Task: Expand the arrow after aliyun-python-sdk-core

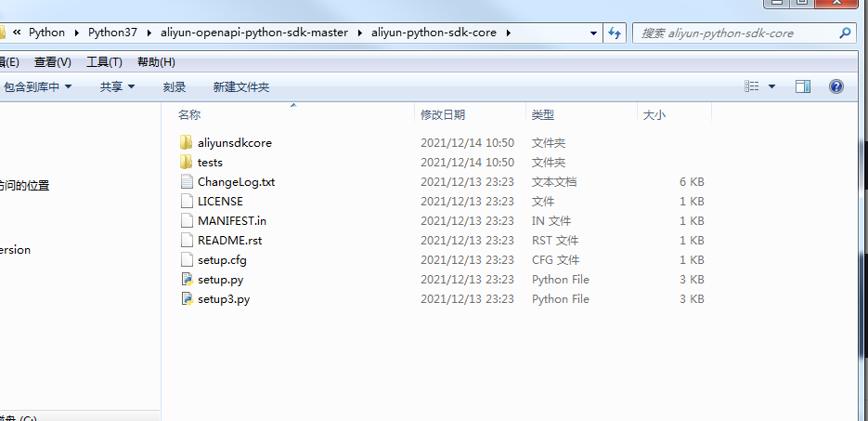Action: tap(508, 33)
